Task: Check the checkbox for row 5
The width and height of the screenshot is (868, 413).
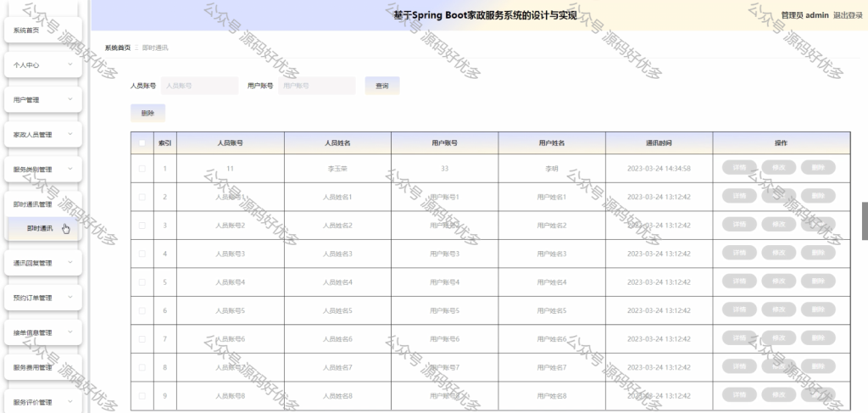Action: 142,282
